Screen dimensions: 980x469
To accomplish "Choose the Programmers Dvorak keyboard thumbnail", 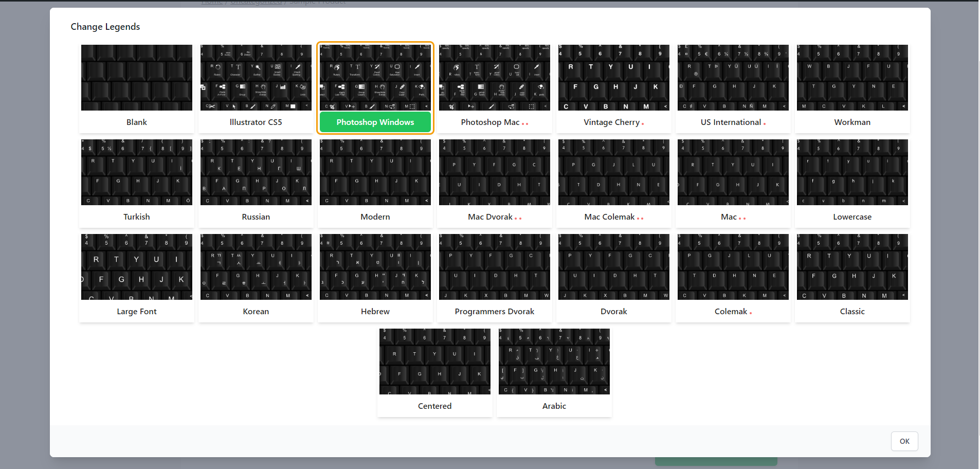I will click(x=495, y=267).
